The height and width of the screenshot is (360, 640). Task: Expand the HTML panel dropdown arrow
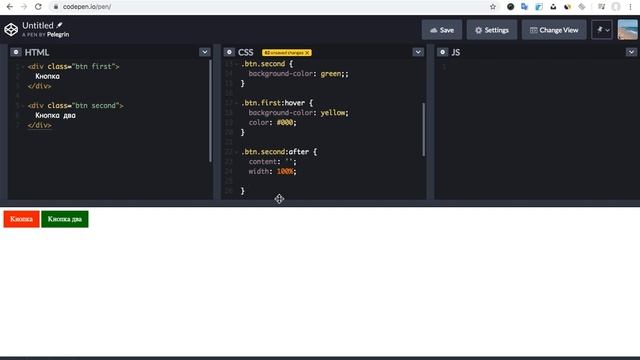click(x=204, y=52)
